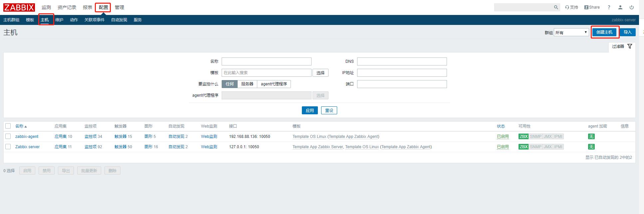Click 重设 filter button
Screen dimensions: 644x214
pos(329,110)
